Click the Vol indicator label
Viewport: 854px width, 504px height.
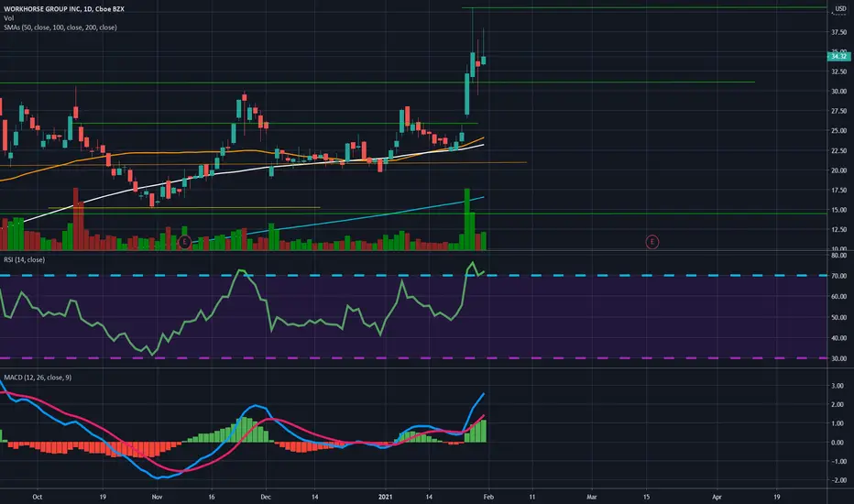click(9, 18)
